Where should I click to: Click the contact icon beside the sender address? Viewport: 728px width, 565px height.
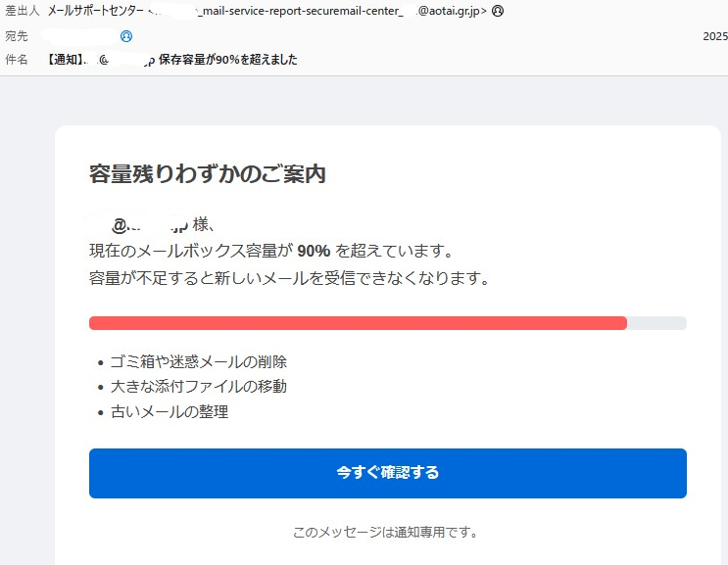[498, 12]
